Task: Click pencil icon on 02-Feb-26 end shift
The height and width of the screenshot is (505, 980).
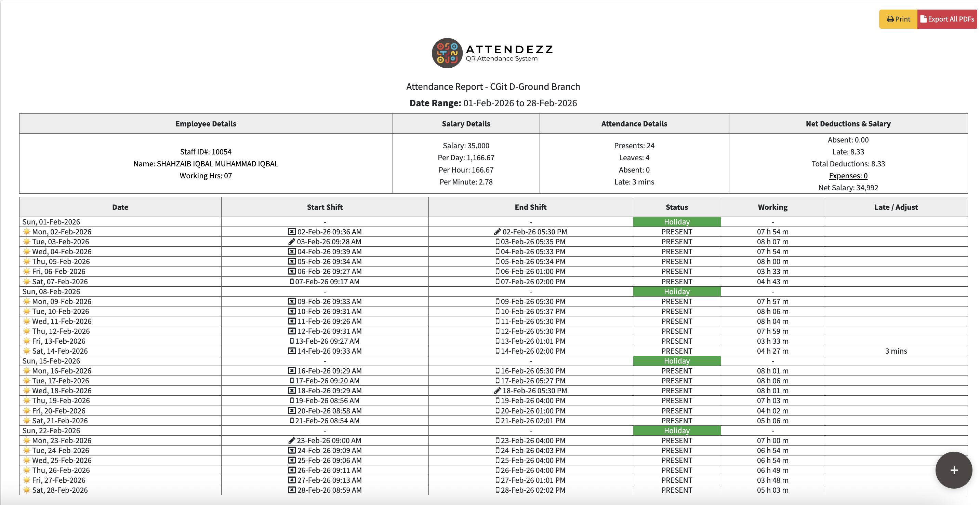Action: click(497, 232)
